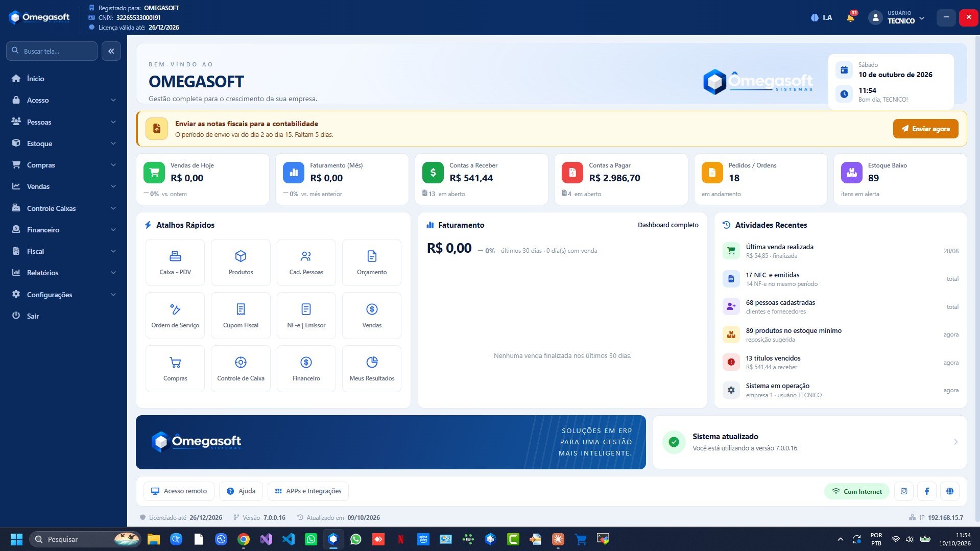Screen dimensions: 980x551
Task: Open the Dashboard completo link
Action: click(x=668, y=225)
